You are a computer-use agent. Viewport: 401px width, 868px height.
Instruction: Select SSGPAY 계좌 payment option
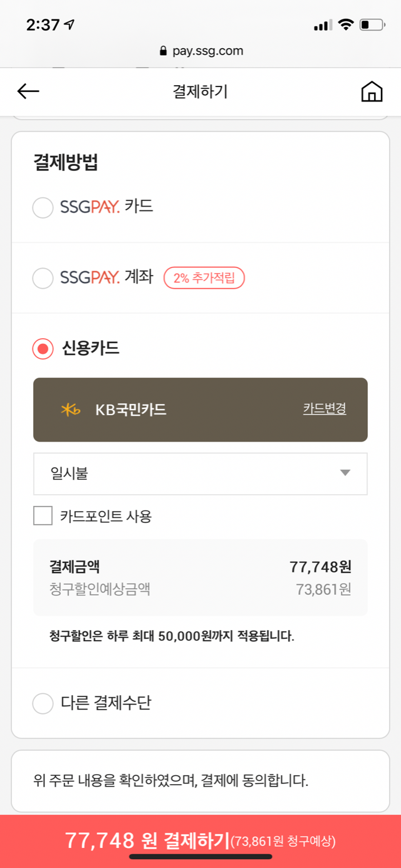coord(43,277)
